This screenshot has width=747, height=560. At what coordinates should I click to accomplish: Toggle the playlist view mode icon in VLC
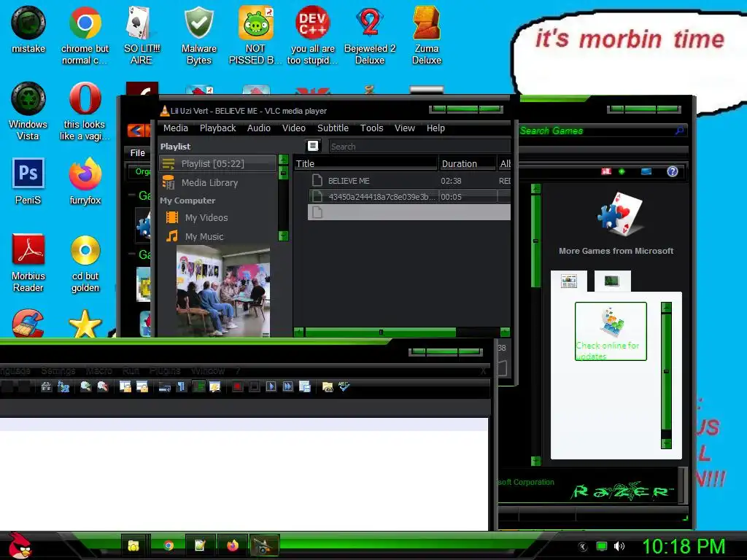point(313,146)
